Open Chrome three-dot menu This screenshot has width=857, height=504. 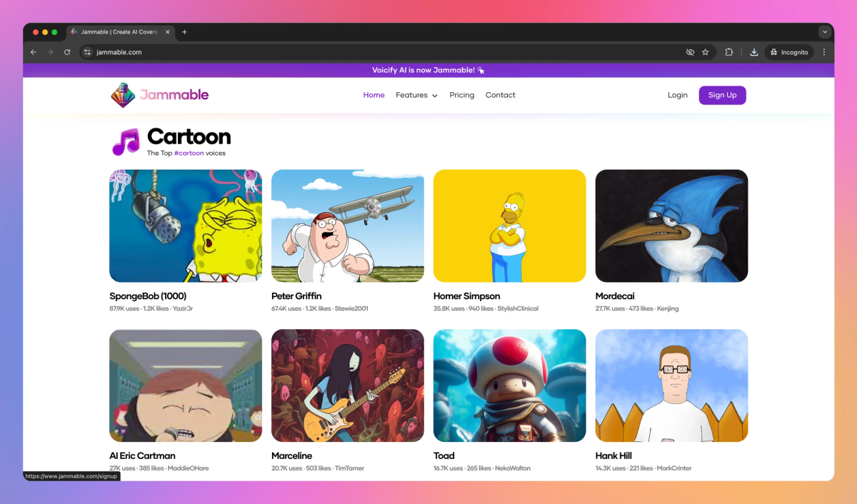pos(824,52)
